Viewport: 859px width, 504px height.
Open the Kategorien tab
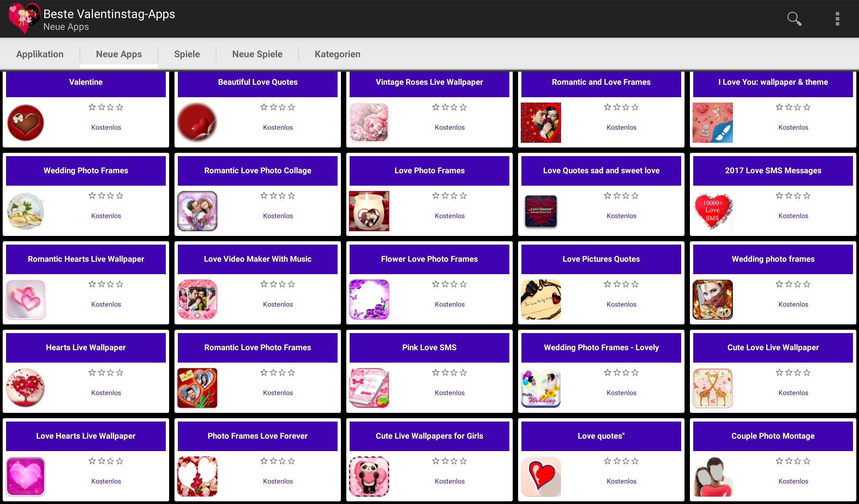point(338,54)
